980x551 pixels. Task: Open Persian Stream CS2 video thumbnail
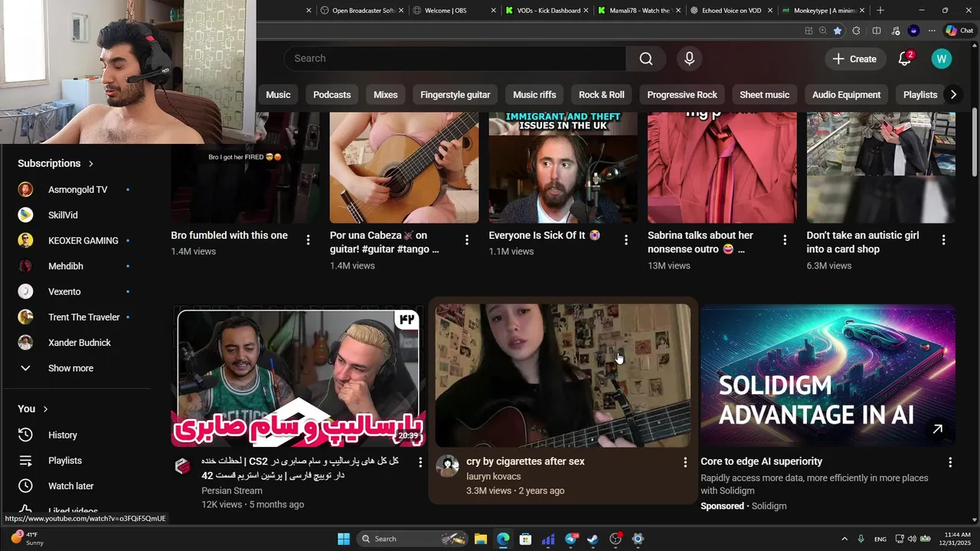(299, 376)
